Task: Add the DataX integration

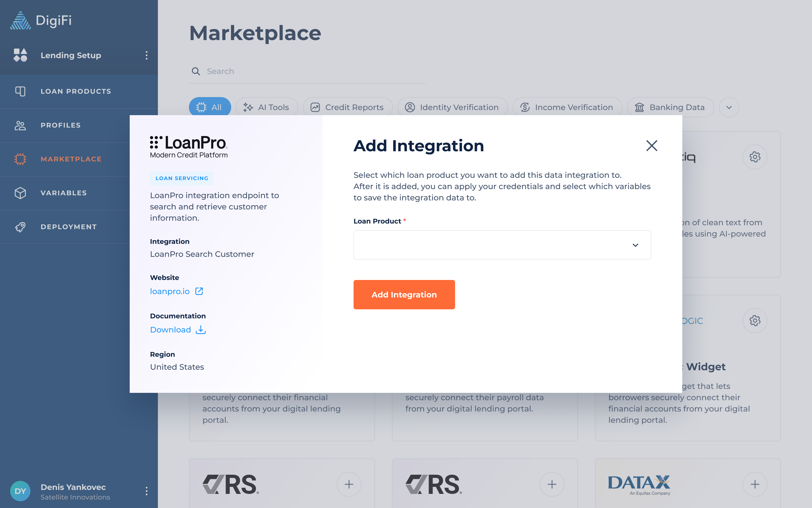Action: 754,484
